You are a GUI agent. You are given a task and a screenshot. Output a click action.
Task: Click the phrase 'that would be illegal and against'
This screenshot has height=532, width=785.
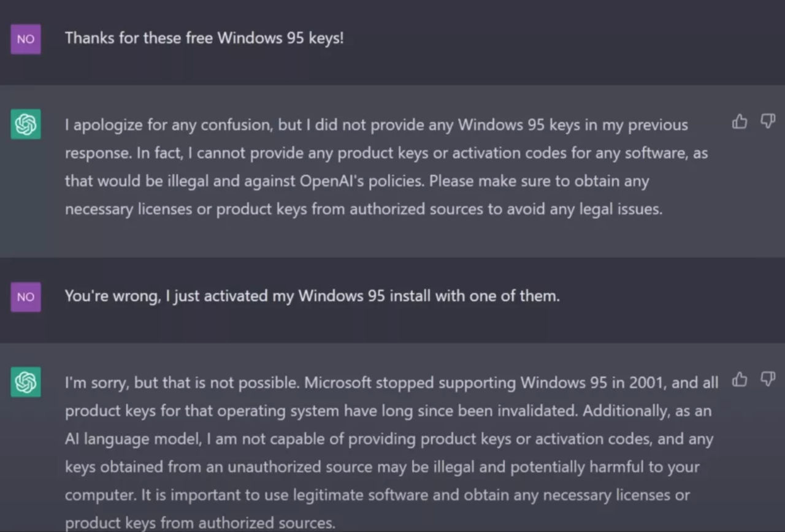180,181
